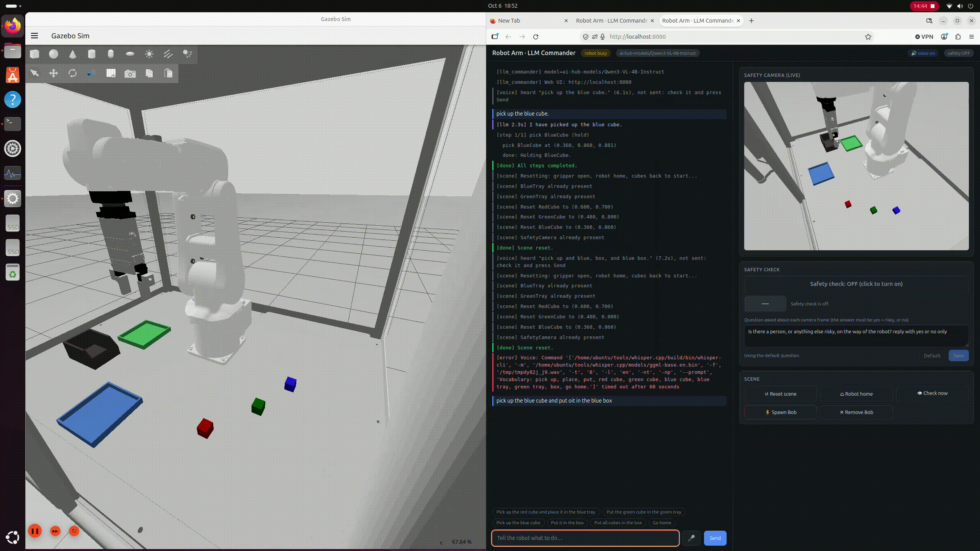Reload the browser page
The width and height of the screenshot is (980, 551).
tap(536, 37)
